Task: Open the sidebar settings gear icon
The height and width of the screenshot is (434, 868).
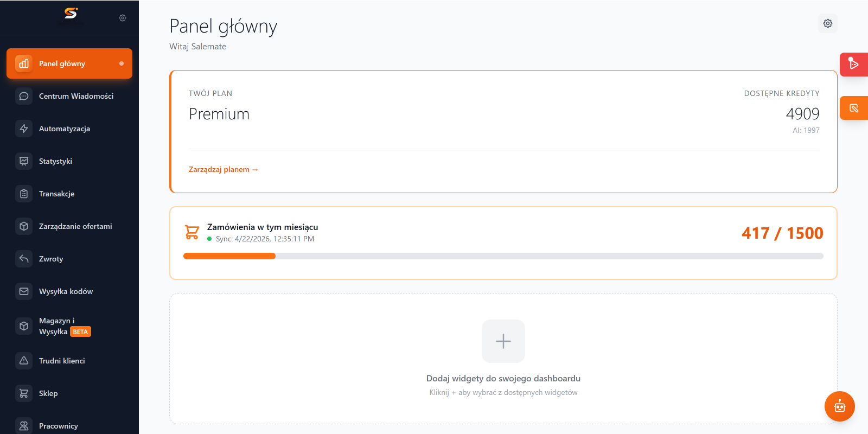Action: pos(123,18)
